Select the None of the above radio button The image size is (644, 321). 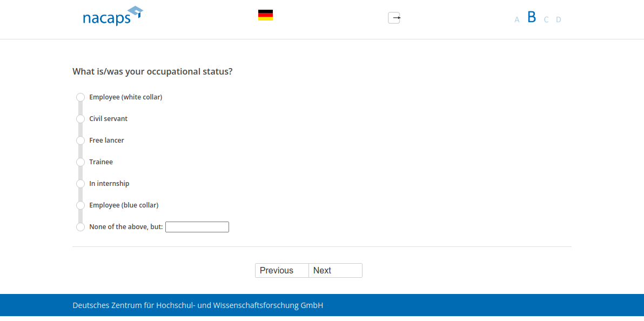click(x=81, y=227)
